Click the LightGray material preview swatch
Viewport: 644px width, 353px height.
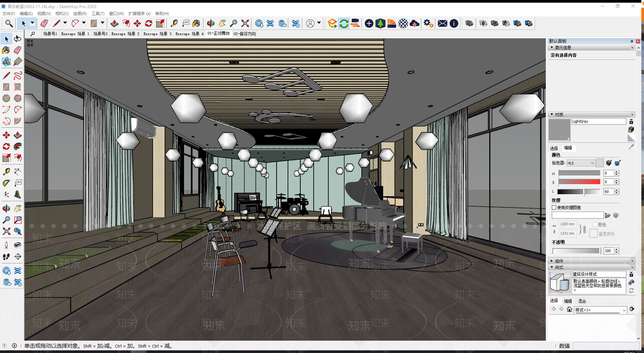[559, 130]
